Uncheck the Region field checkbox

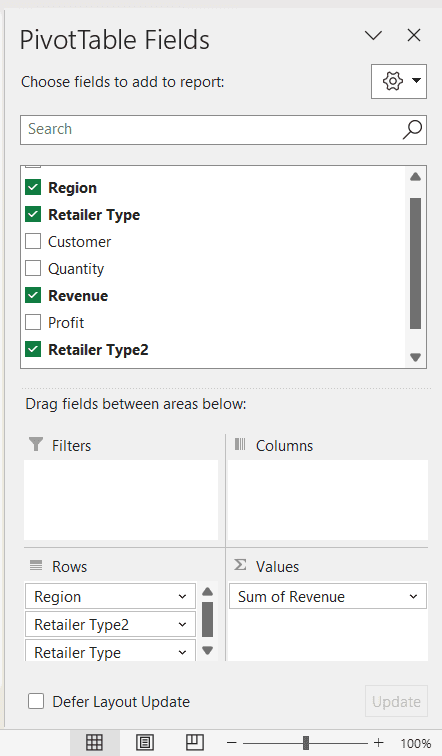click(x=33, y=187)
